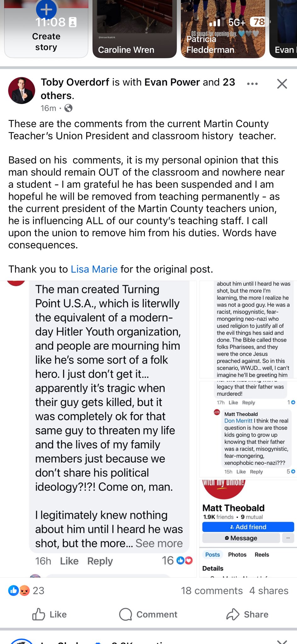Open Patricia Fledderman's story
The height and width of the screenshot is (644, 297).
(223, 29)
